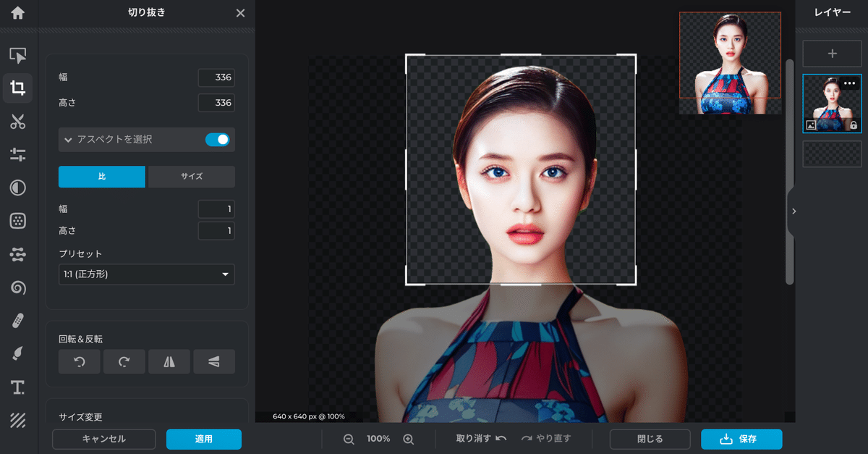868x454 pixels.
Task: Collapse the layers panel with the chevron
Action: (x=793, y=211)
